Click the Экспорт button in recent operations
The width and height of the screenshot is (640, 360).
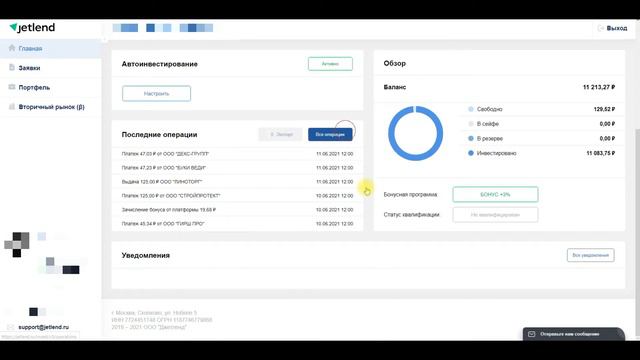click(x=280, y=134)
